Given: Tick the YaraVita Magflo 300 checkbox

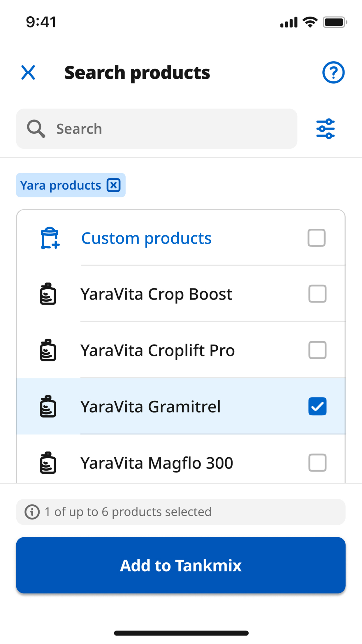Looking at the screenshot, I should click(317, 463).
